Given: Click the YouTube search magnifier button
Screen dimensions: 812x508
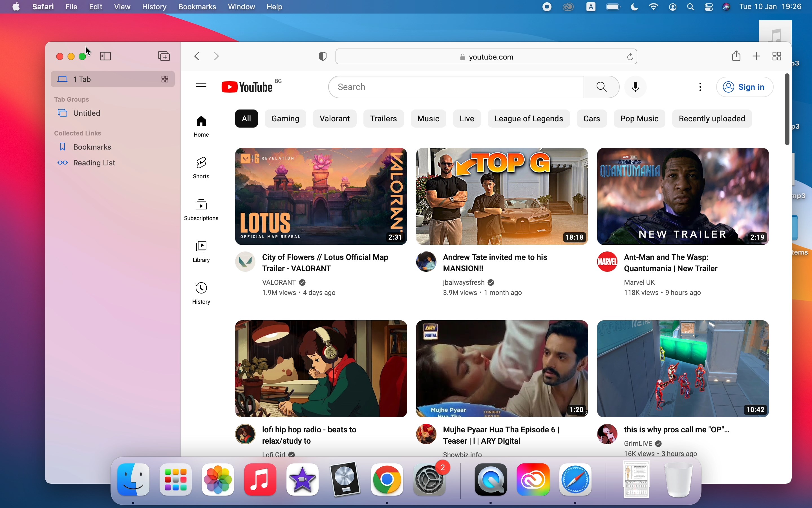Looking at the screenshot, I should (602, 87).
